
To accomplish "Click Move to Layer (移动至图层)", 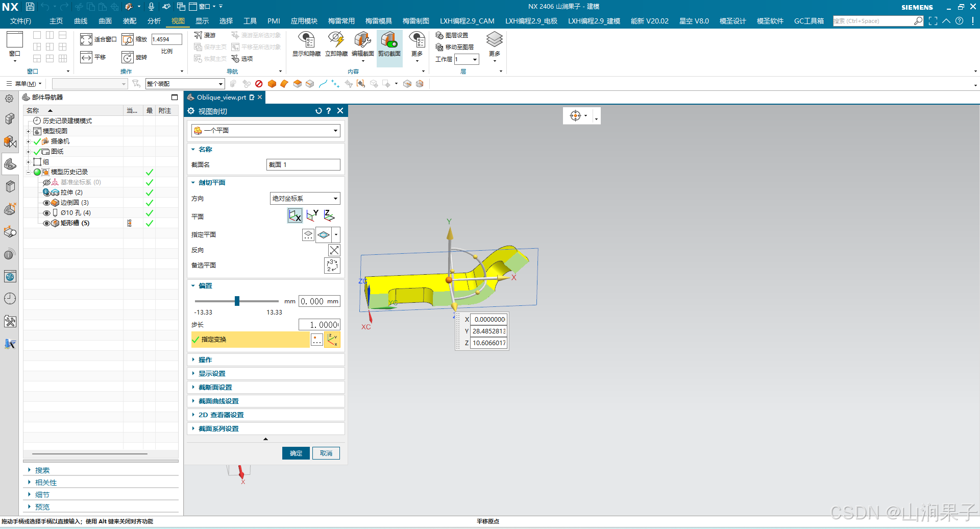I will tap(454, 47).
